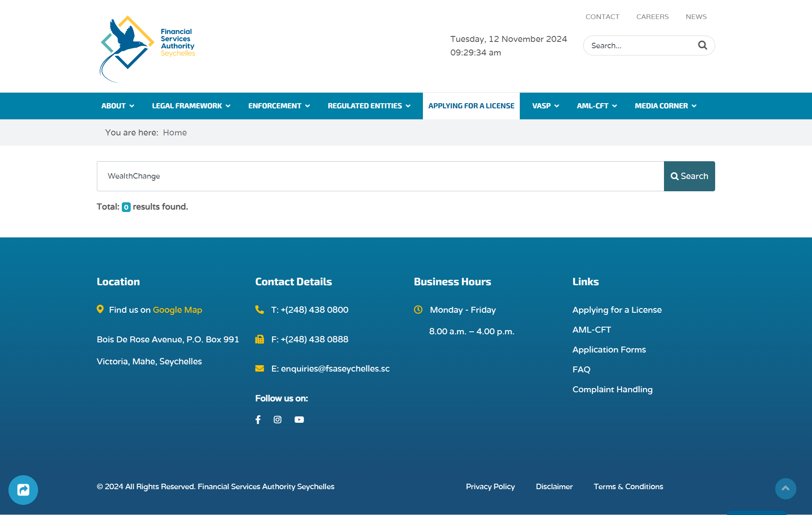Open the FAQ footer link
The width and height of the screenshot is (812, 515).
582,369
